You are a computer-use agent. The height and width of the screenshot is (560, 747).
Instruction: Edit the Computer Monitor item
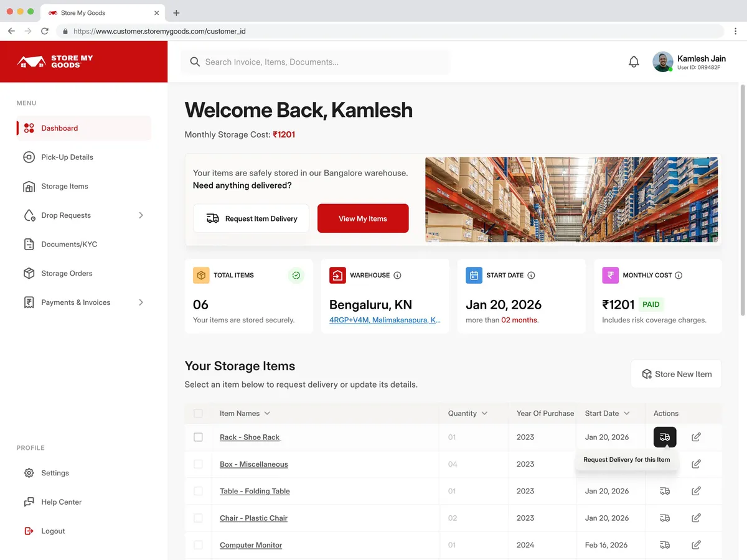point(696,544)
